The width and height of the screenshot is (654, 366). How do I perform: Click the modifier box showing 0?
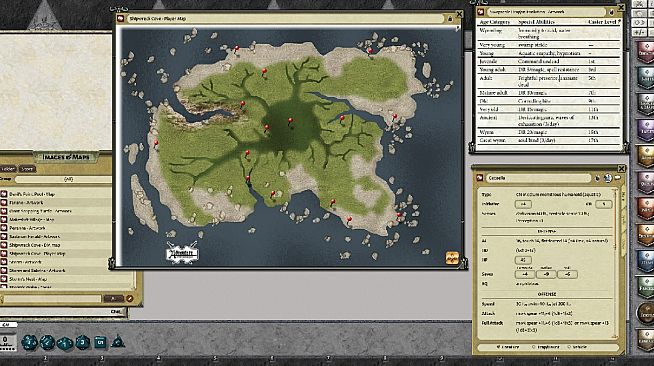(x=8, y=341)
